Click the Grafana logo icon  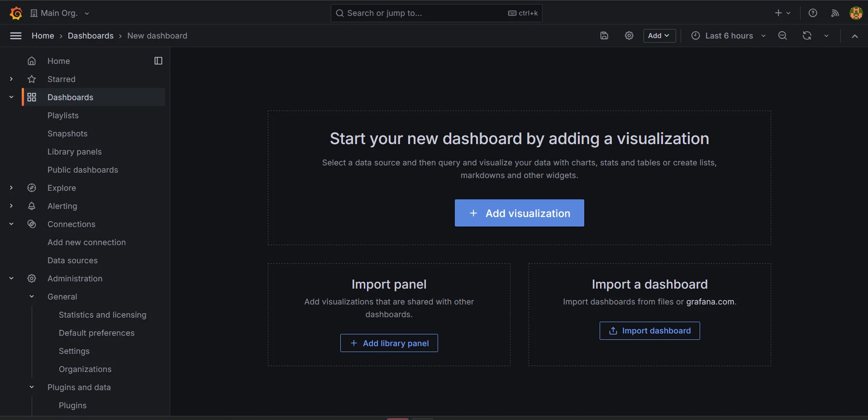point(16,13)
